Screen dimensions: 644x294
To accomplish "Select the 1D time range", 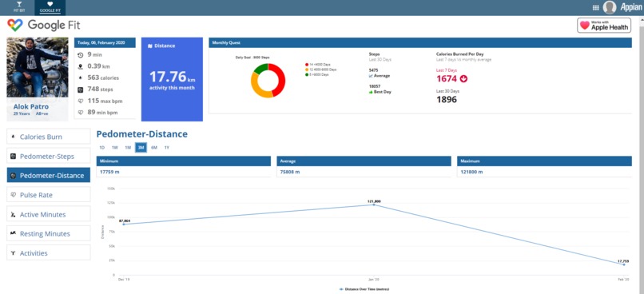I will tap(101, 148).
